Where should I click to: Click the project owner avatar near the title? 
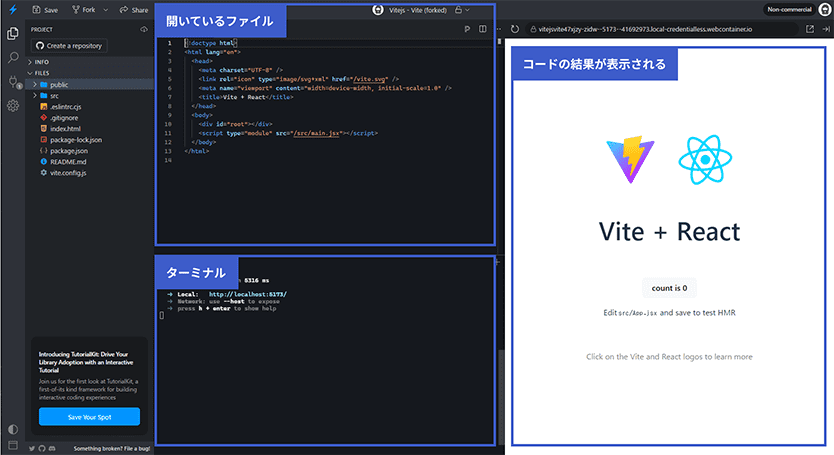(x=378, y=10)
